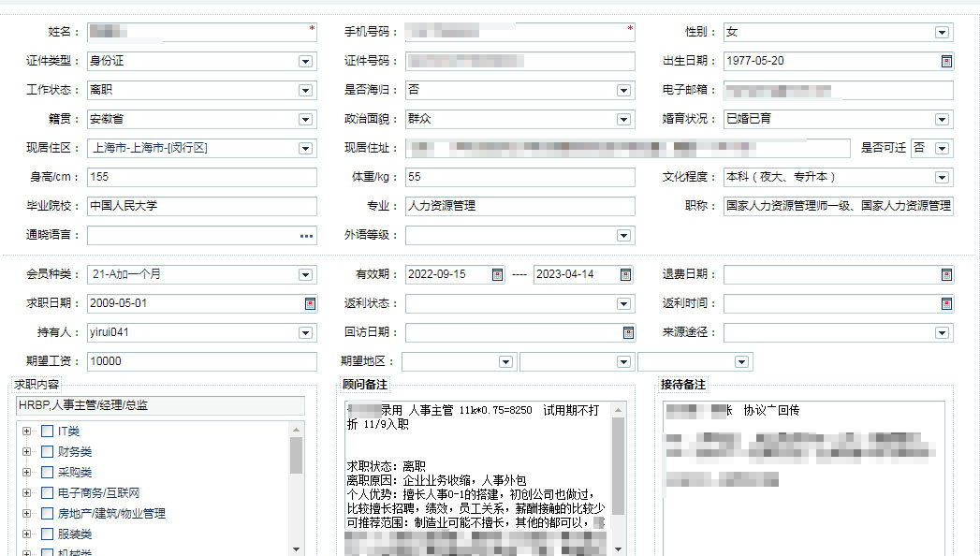The height and width of the screenshot is (556, 980).
Task: Click the 求职内容 tree scroll-down arrow
Action: [297, 549]
